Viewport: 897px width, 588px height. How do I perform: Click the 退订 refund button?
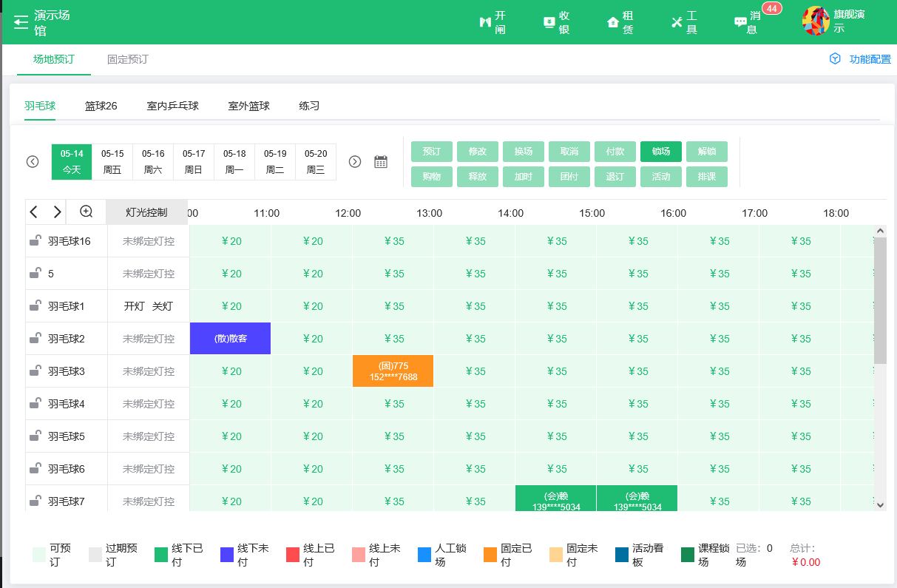tap(615, 177)
